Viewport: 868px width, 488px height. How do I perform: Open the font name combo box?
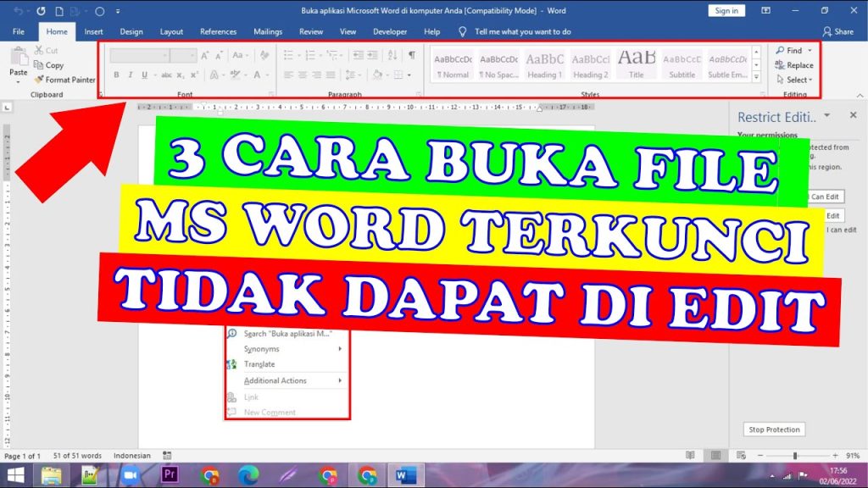point(140,55)
